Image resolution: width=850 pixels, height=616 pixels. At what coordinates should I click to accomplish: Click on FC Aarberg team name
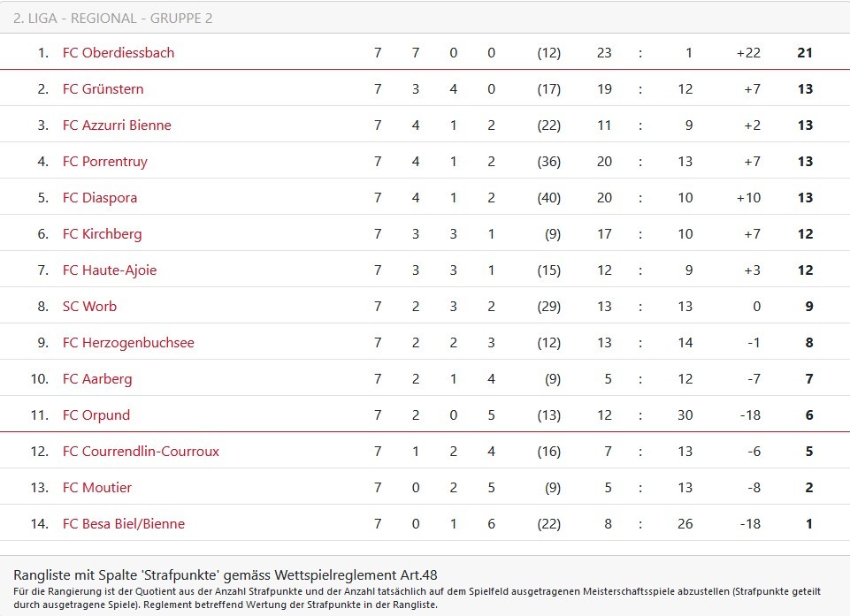[x=97, y=379]
